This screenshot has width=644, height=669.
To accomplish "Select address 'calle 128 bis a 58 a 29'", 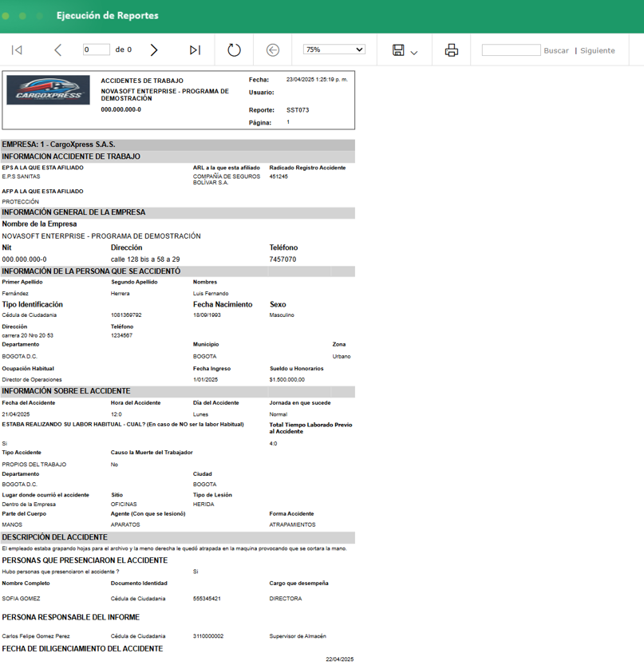I will (145, 259).
